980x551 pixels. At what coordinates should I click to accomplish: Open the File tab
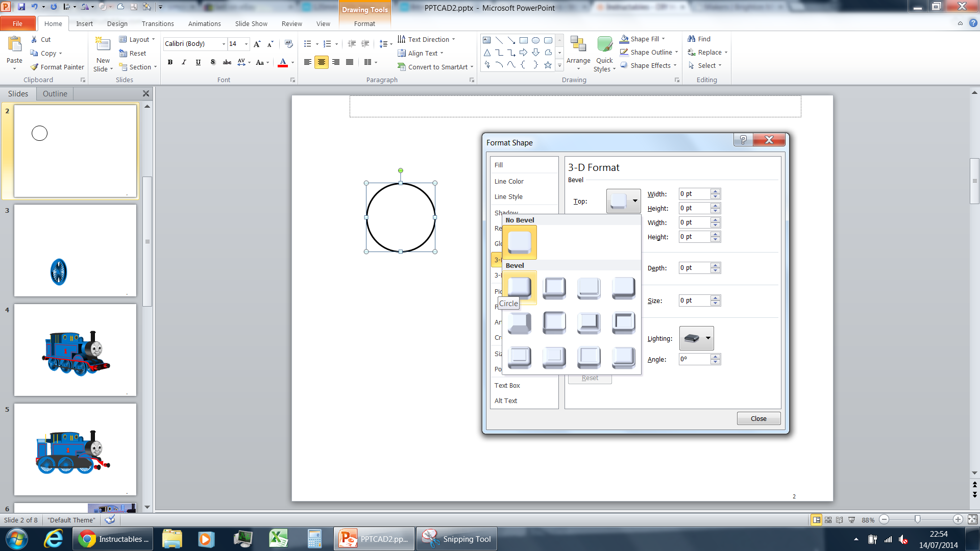pyautogui.click(x=17, y=23)
